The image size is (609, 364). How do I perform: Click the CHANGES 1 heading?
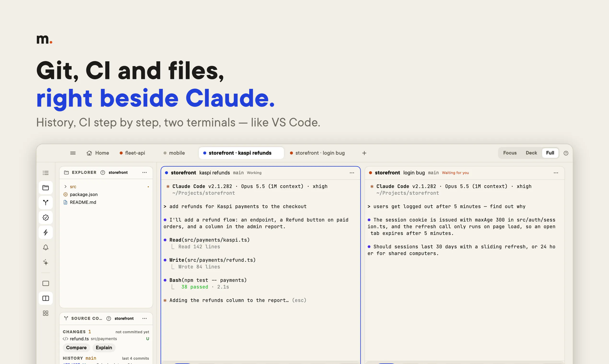pos(77,332)
